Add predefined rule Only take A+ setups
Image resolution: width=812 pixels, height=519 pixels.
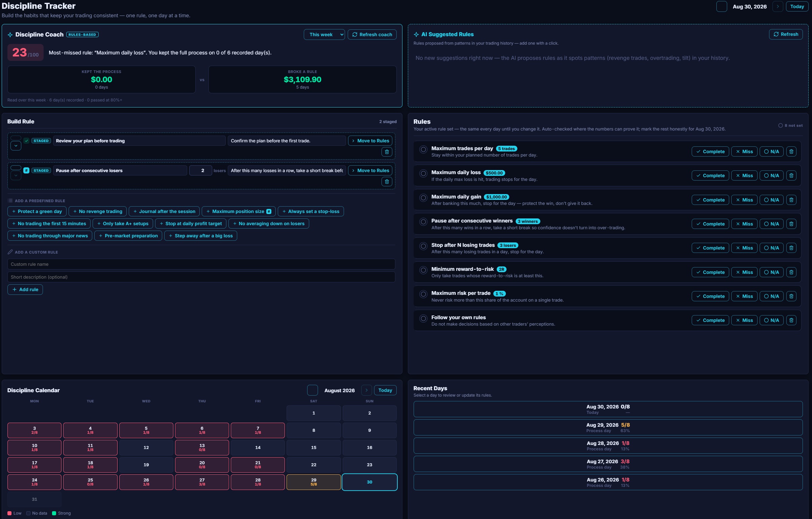point(123,223)
